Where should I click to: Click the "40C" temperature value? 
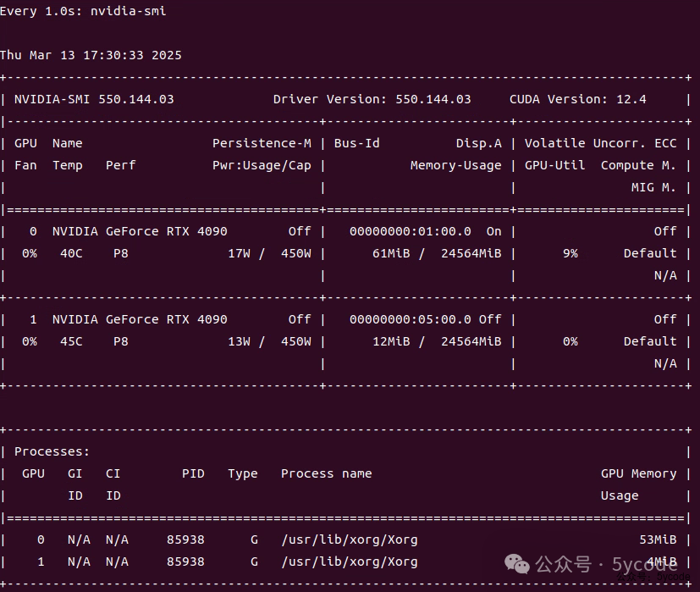(71, 253)
